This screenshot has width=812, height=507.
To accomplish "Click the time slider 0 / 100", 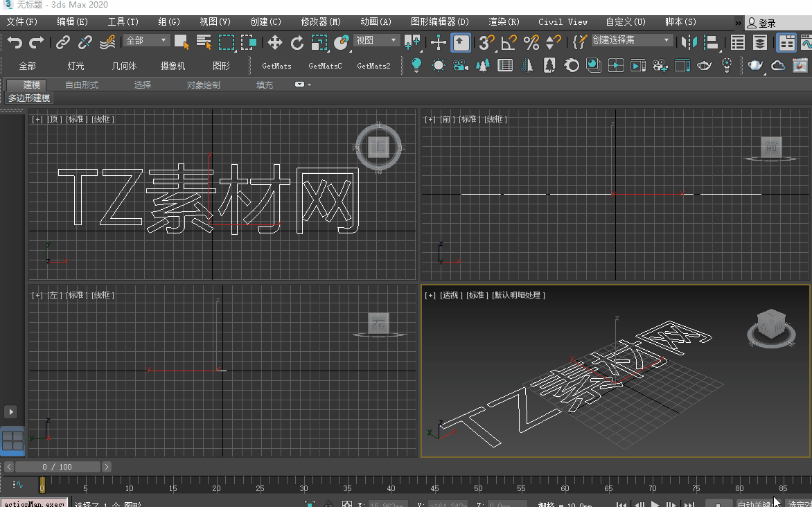I will [x=58, y=467].
